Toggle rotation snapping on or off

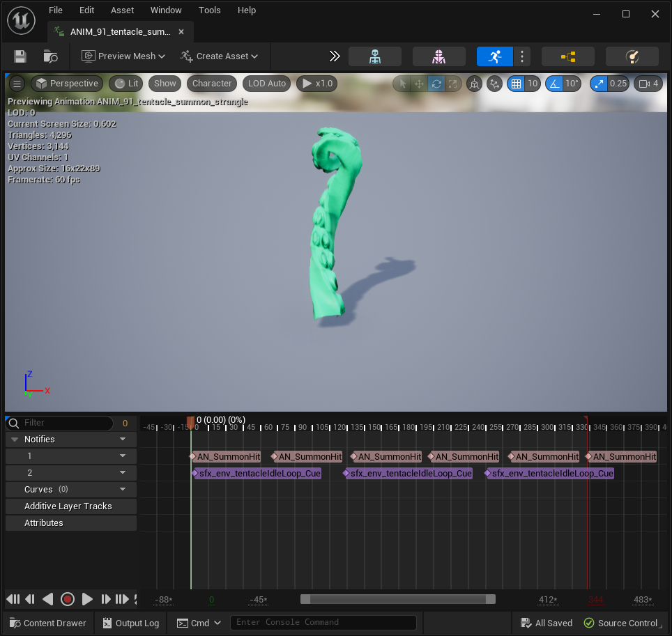pyautogui.click(x=555, y=84)
